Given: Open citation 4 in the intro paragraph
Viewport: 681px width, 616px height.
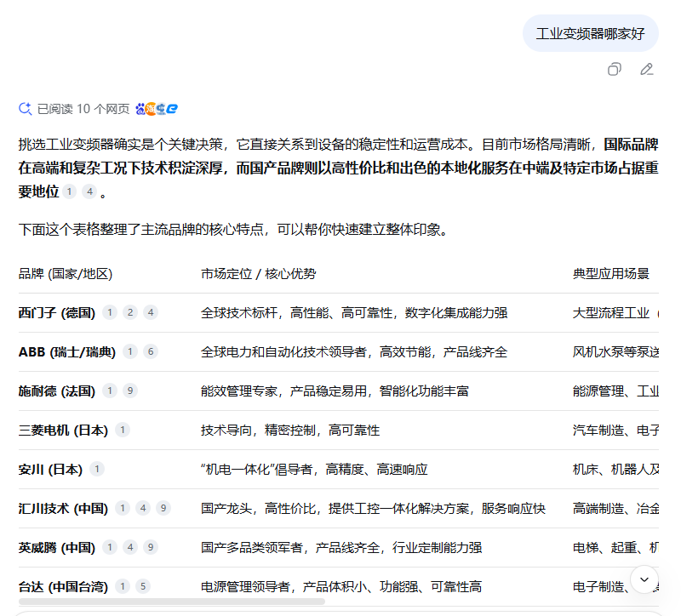Looking at the screenshot, I should [89, 192].
